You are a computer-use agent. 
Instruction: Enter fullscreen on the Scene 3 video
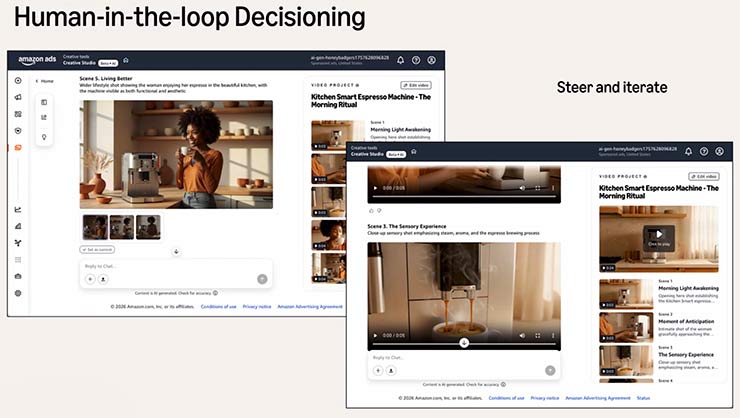click(538, 335)
